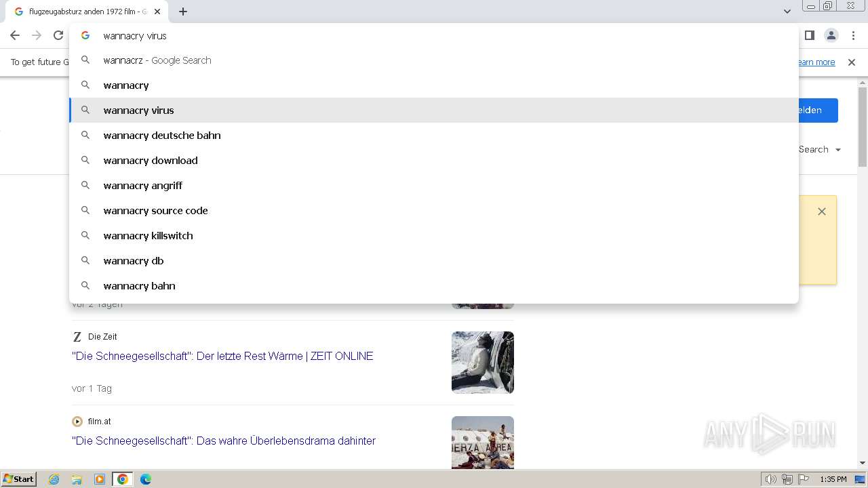Click the page vertical scrollbar thumb
The width and height of the screenshot is (868, 488).
(863, 126)
